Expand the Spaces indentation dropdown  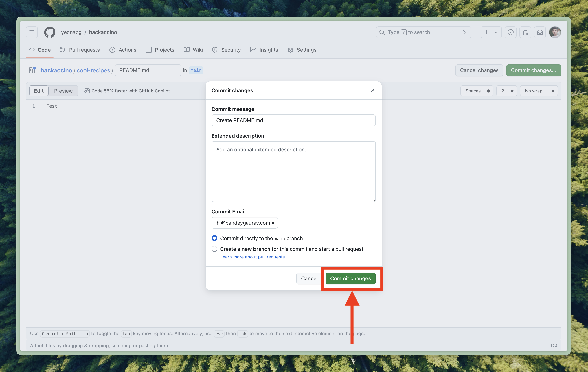[477, 90]
